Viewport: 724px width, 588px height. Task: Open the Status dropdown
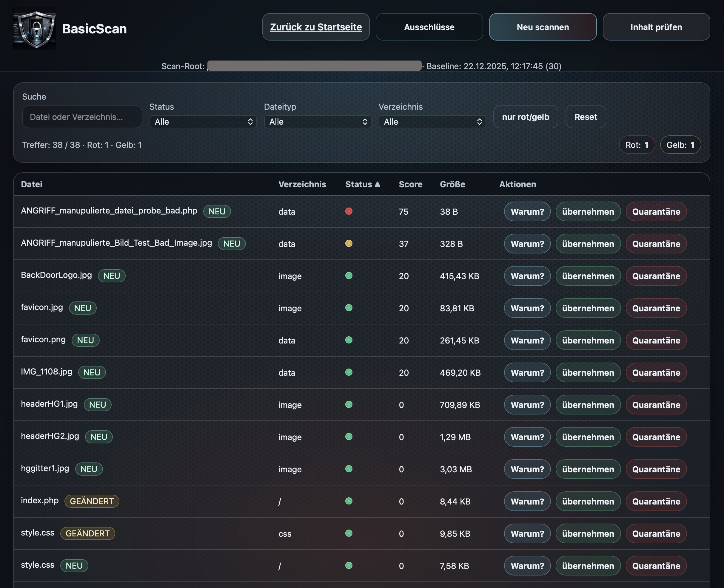pyautogui.click(x=203, y=122)
